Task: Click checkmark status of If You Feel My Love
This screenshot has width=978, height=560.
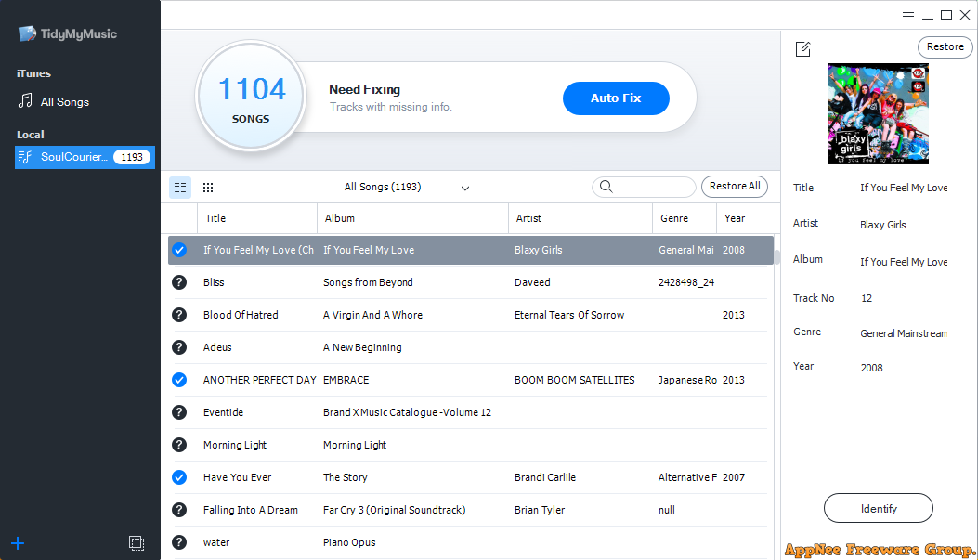Action: click(x=179, y=250)
